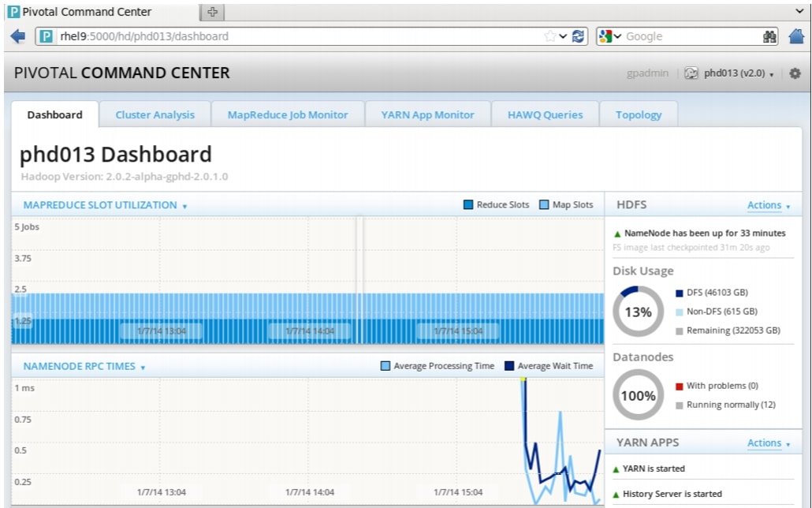The image size is (812, 508).
Task: Open the browser home page icon
Action: coord(796,36)
